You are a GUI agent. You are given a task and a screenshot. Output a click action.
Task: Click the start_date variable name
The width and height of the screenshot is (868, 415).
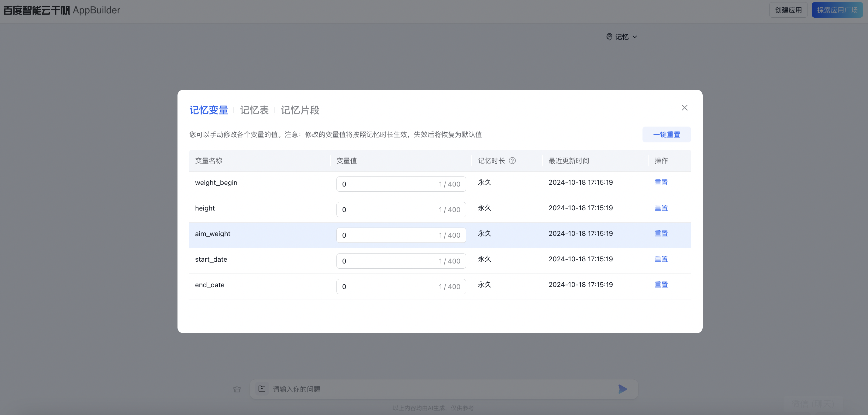[x=211, y=260]
